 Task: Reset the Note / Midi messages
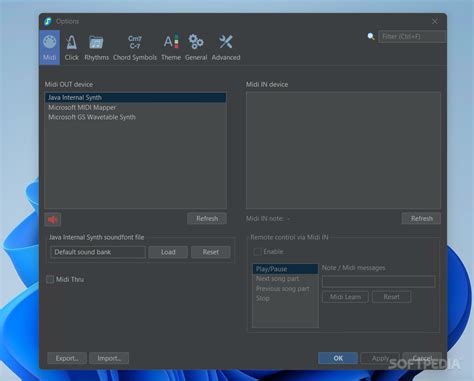tap(391, 297)
